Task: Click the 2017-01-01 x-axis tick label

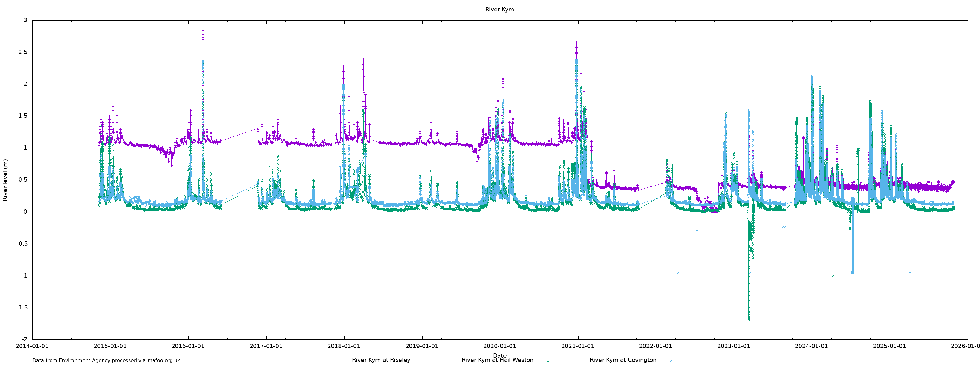Action: click(x=266, y=346)
